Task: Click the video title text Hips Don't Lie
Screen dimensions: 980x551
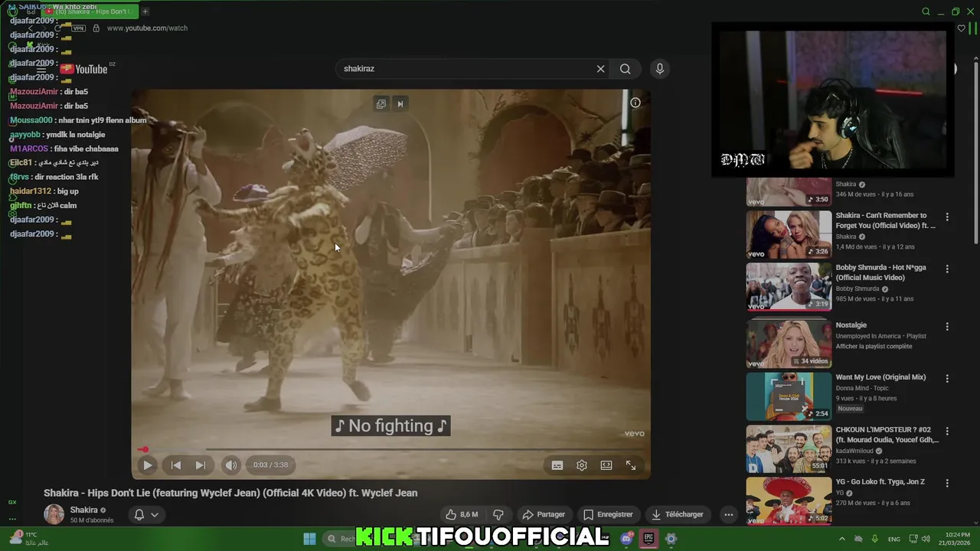Action: click(x=230, y=493)
